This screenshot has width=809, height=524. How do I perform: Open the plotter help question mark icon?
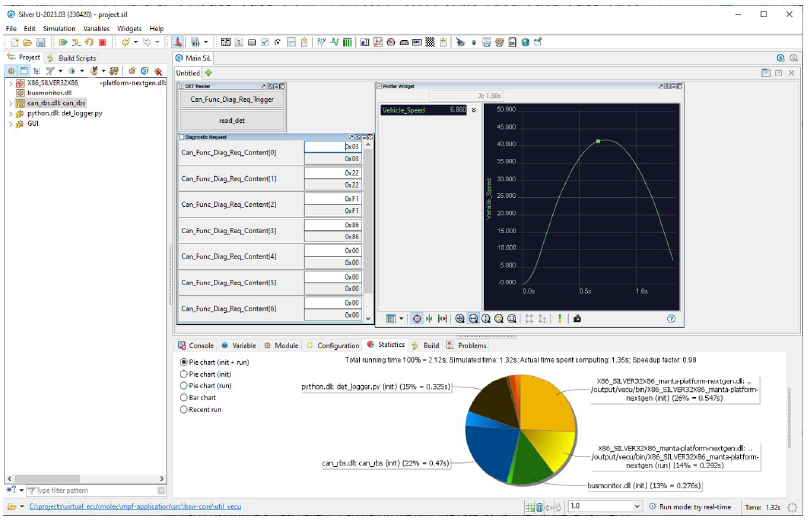[x=671, y=319]
